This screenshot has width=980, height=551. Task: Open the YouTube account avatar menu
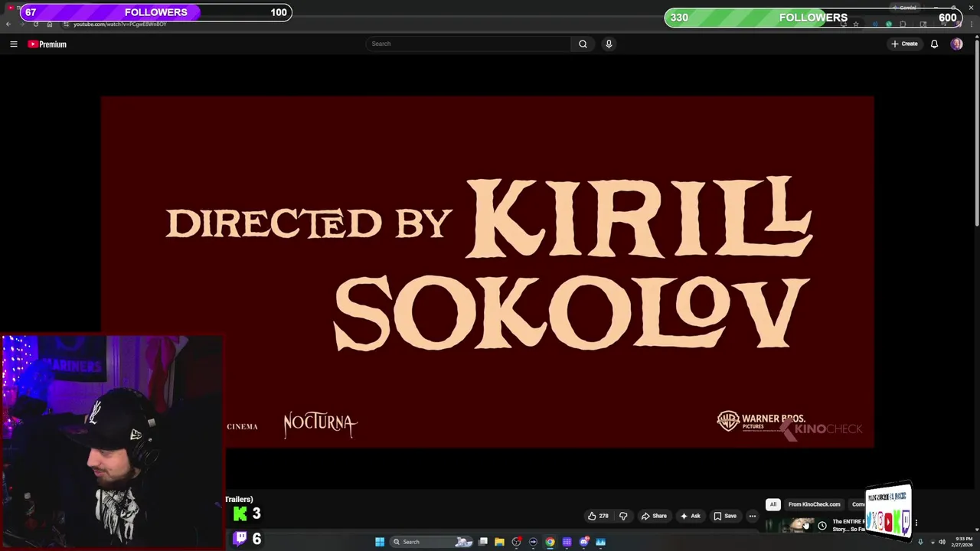pos(956,44)
